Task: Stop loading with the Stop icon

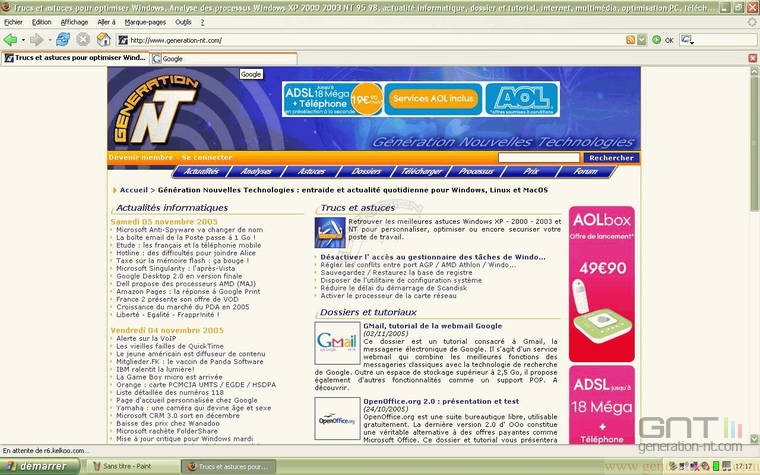Action: tap(83, 40)
